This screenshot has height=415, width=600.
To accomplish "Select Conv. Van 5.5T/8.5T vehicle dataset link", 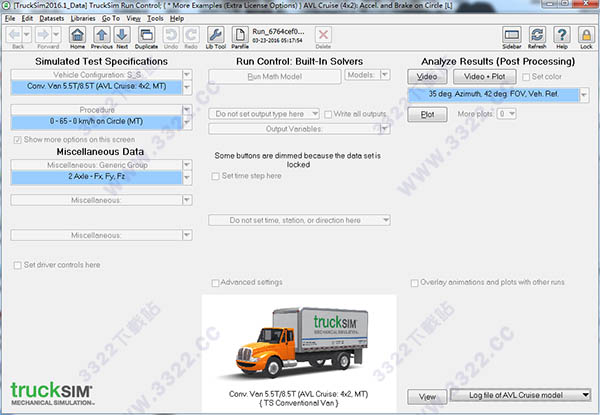I will (x=96, y=86).
